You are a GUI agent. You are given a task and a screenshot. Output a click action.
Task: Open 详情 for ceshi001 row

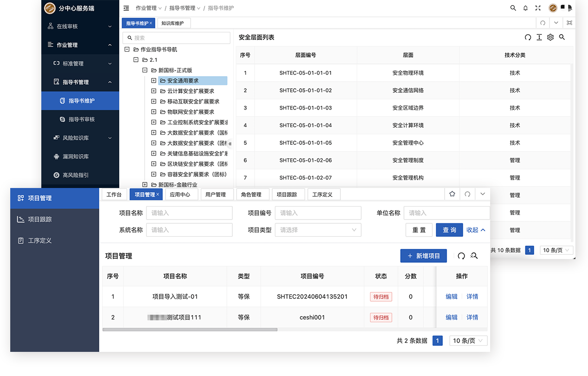point(472,318)
